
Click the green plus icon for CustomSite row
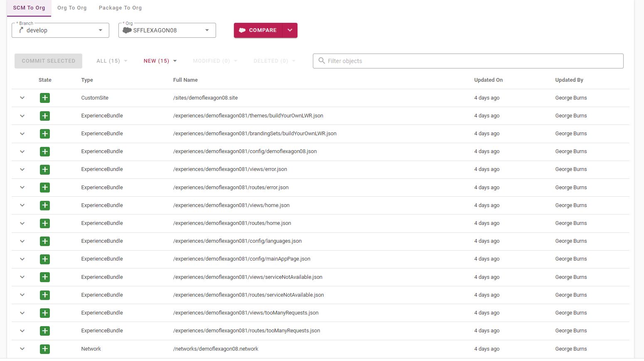[x=45, y=98]
